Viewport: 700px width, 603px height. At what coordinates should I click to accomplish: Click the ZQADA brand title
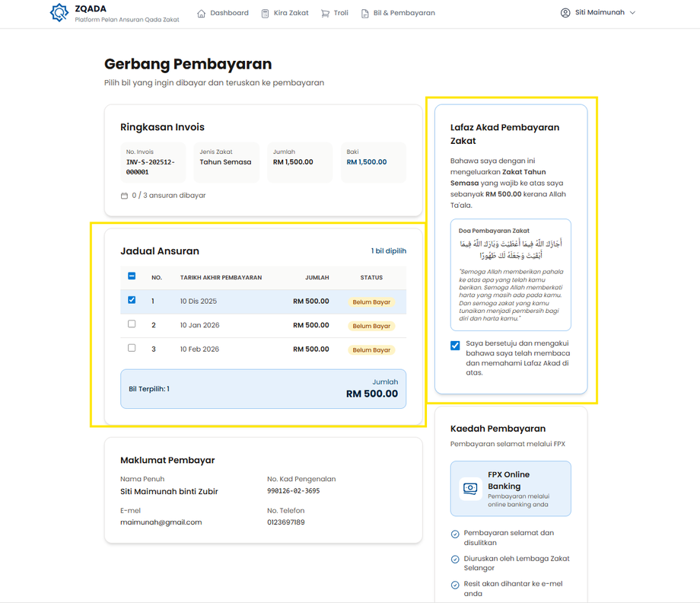coord(91,9)
